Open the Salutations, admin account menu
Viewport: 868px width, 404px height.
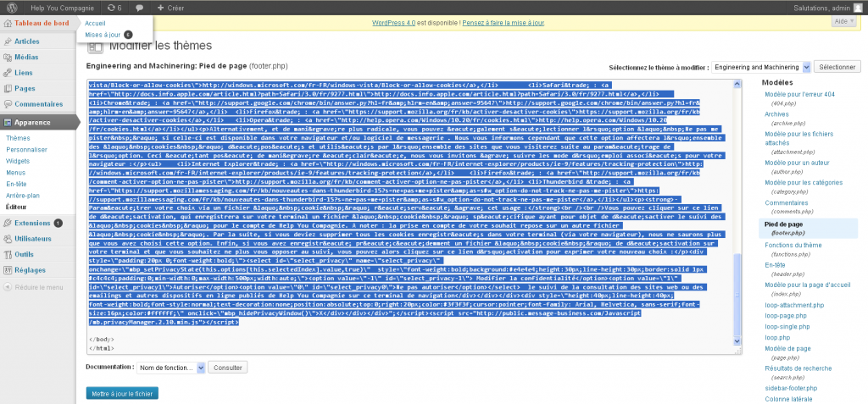tap(827, 8)
